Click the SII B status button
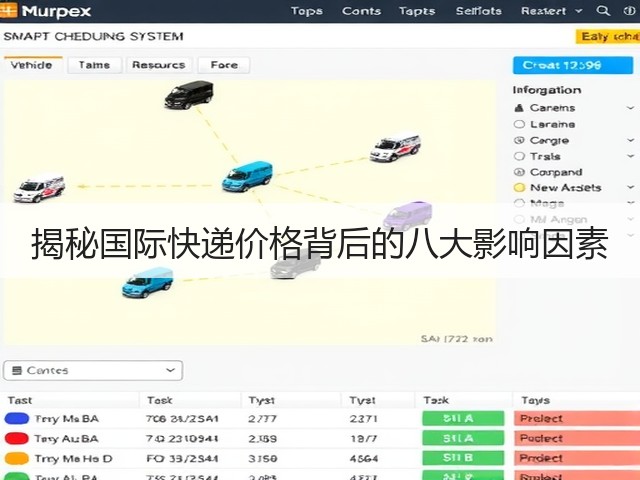The height and width of the screenshot is (480, 640). tap(463, 458)
